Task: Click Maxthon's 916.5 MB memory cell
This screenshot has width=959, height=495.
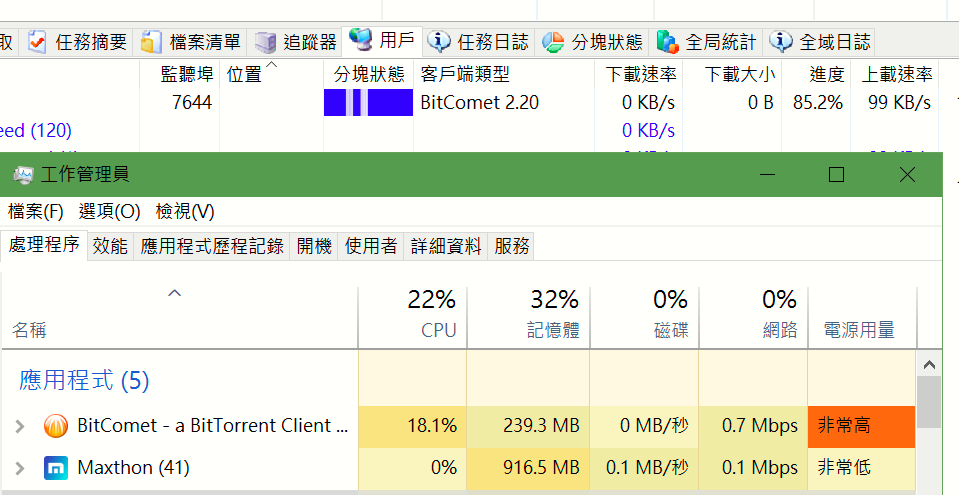Action: pos(528,468)
